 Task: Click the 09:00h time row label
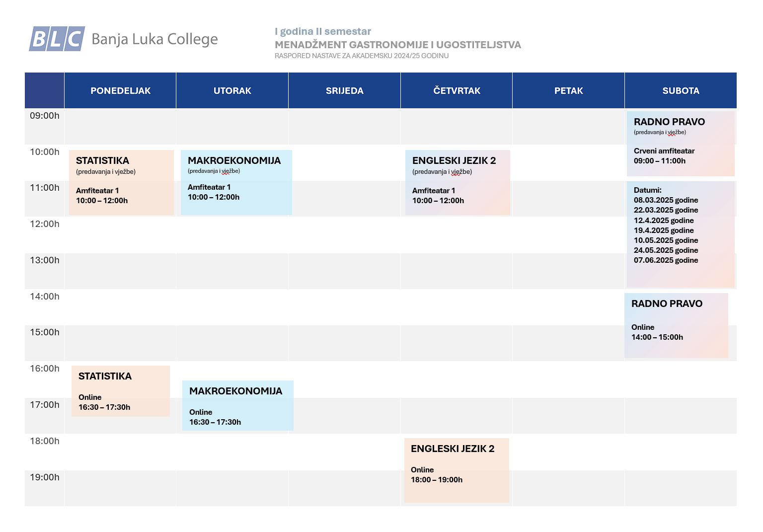coord(45,116)
